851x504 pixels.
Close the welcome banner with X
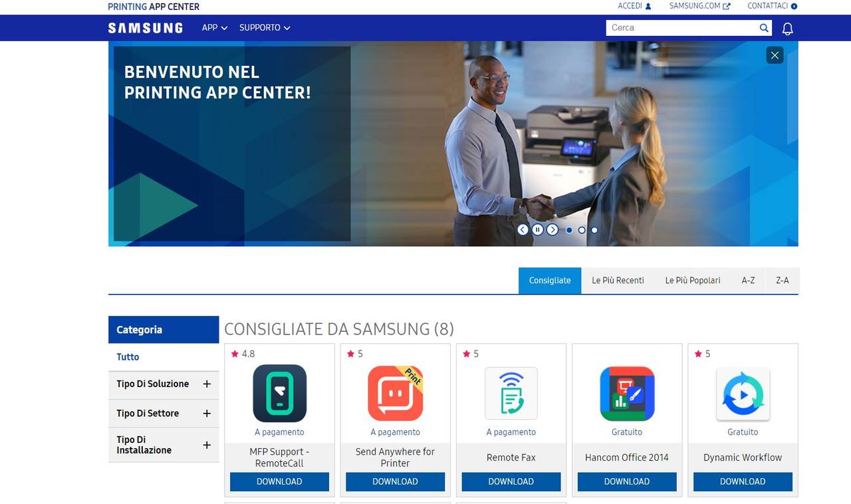[x=775, y=55]
